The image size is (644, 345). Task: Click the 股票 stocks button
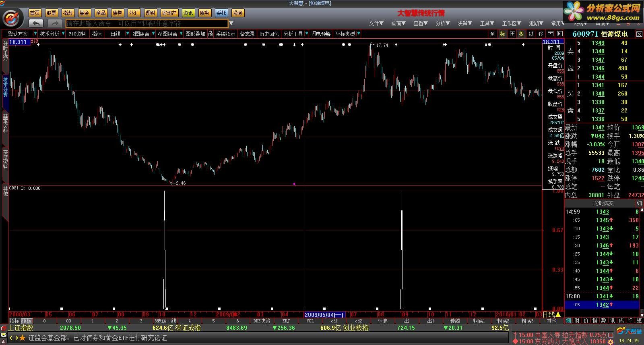click(x=52, y=13)
